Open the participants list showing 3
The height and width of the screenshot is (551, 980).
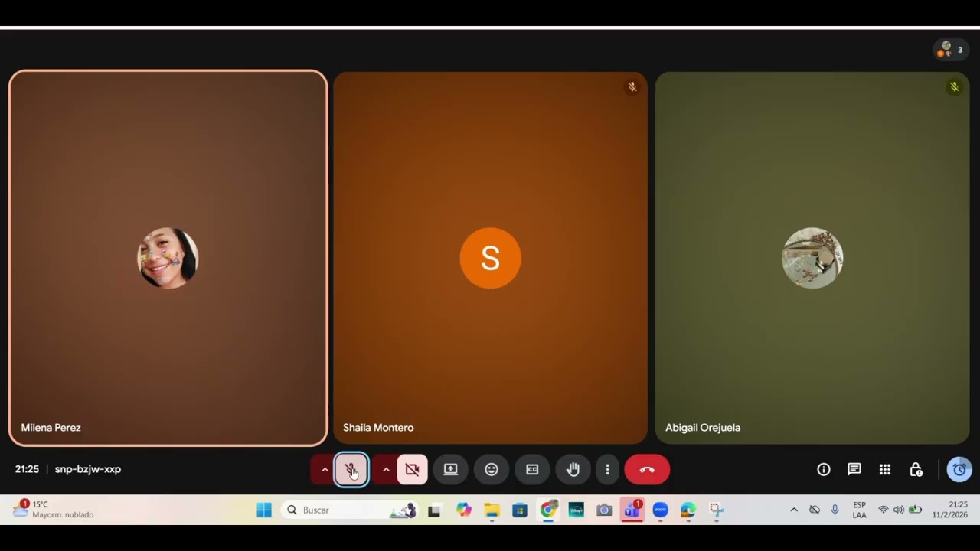(x=952, y=51)
